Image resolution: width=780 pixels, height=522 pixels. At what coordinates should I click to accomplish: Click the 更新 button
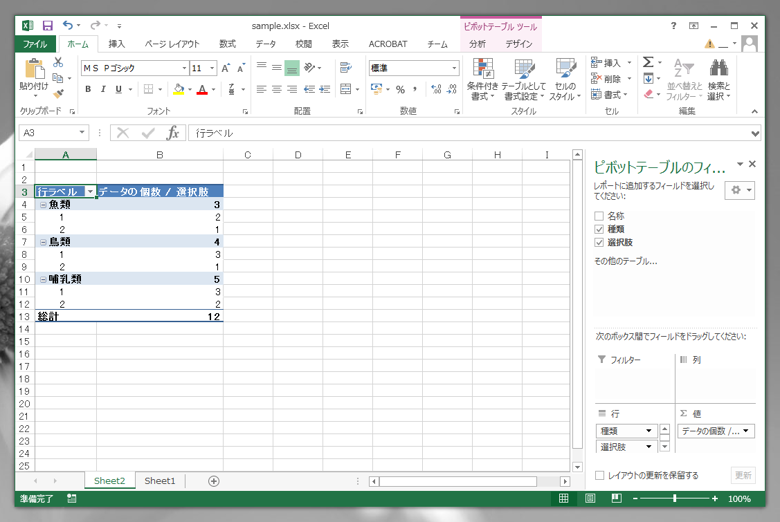pos(743,475)
